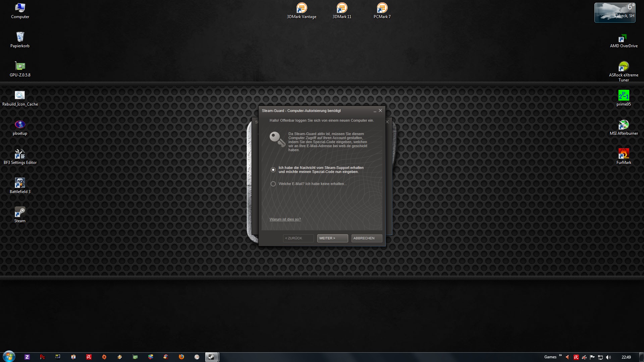644x362 pixels.
Task: Select the PCMark 7 shortcut
Action: [382, 11]
